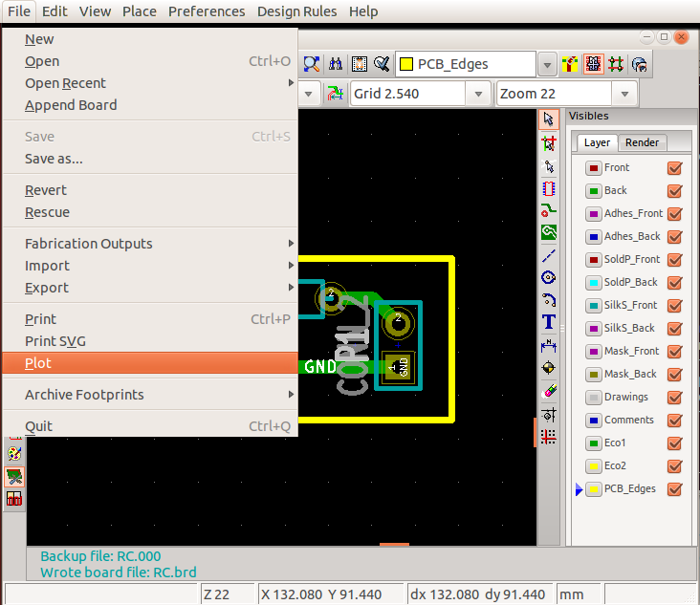Select the Add layer alignment target tool
Image resolution: width=700 pixels, height=605 pixels.
pos(549,368)
